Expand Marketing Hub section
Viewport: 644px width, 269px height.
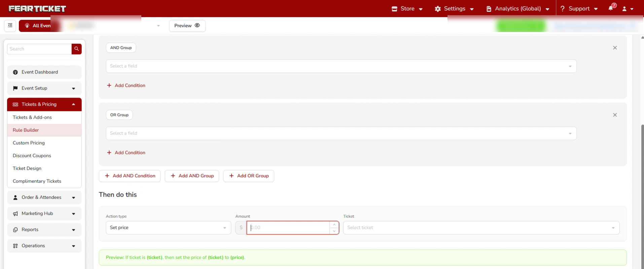point(44,214)
